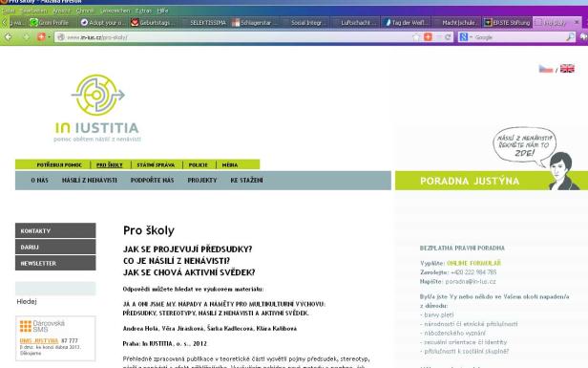The image size is (588, 368).
Task: Switch to the Luftschacht tab
Action: point(356,23)
